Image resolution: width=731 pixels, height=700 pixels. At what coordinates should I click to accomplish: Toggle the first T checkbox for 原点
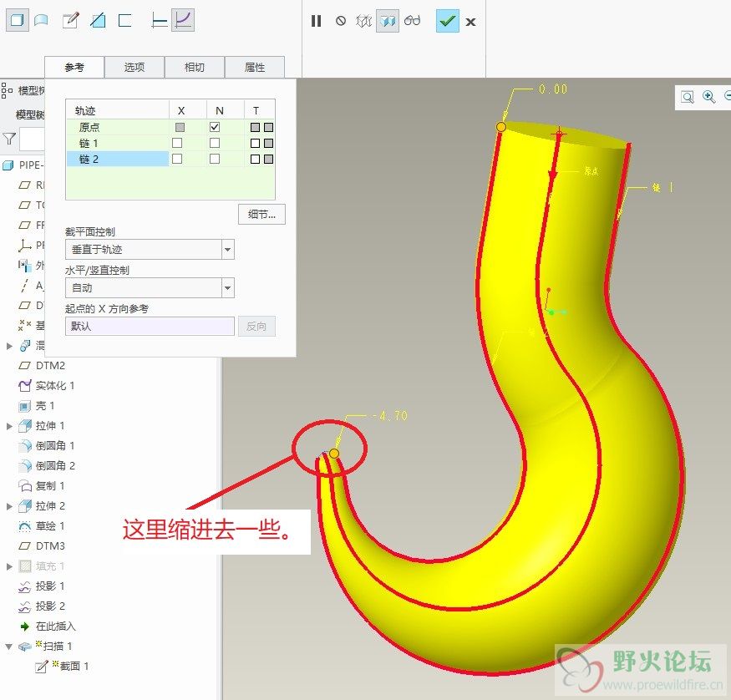point(255,127)
